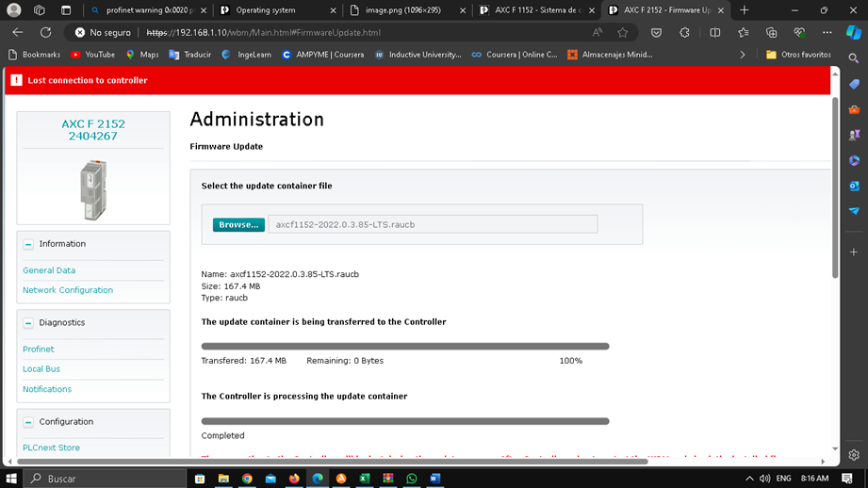The height and width of the screenshot is (488, 868).
Task: Open the PLCnext Store link
Action: [51, 447]
